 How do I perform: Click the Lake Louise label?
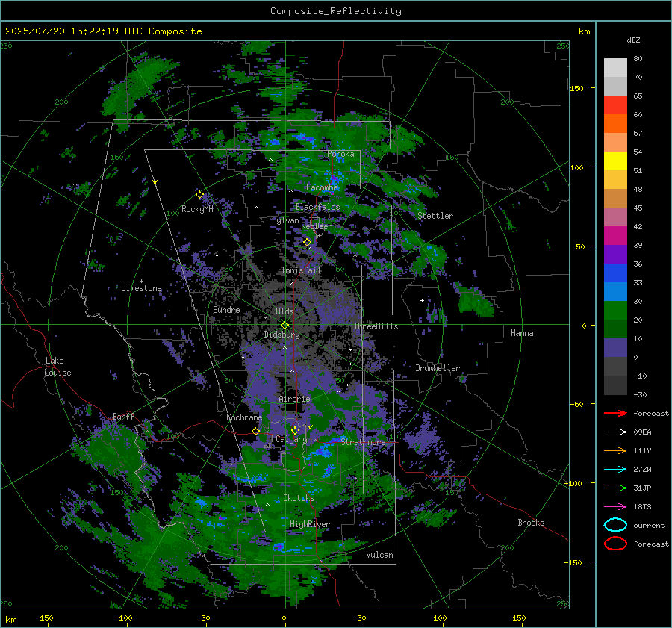tap(57, 367)
